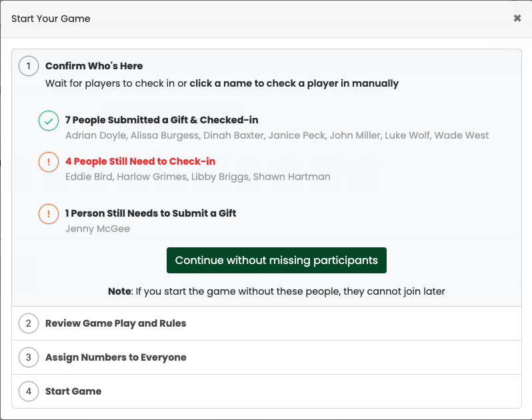532x420 pixels.
Task: Check in Harlow Grimes manually
Action: tap(151, 177)
